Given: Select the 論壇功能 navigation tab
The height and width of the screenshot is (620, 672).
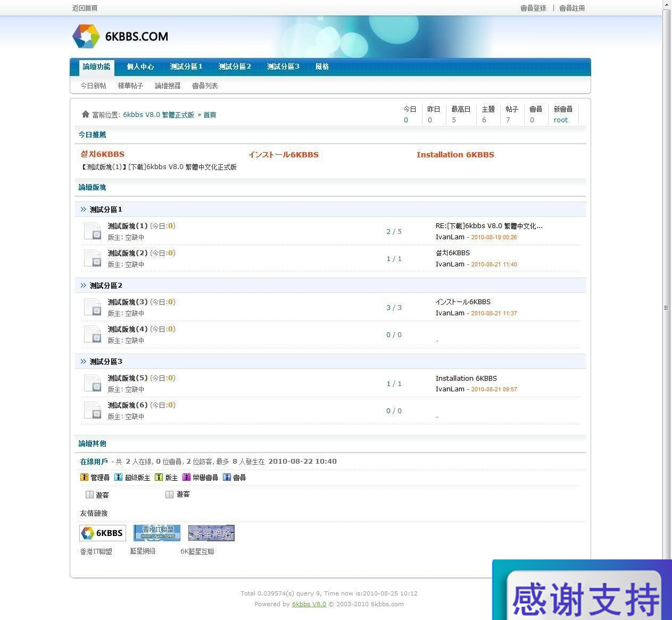Looking at the screenshot, I should [x=96, y=67].
